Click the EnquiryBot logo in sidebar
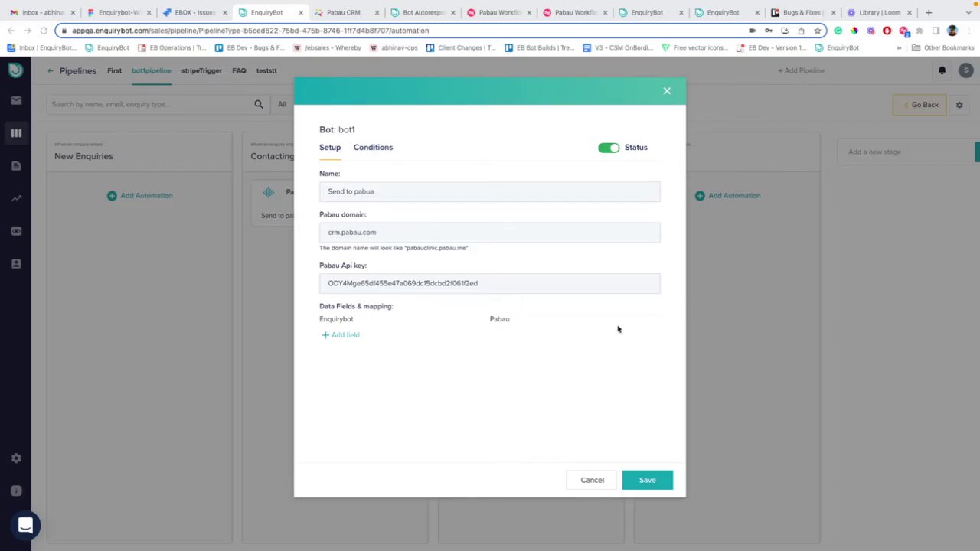Image resolution: width=980 pixels, height=551 pixels. point(15,70)
